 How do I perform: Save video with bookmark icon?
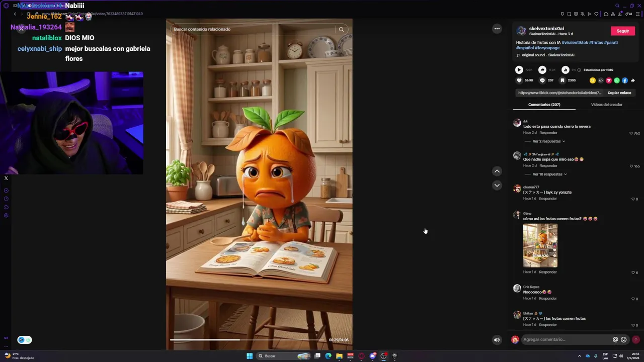point(562,80)
